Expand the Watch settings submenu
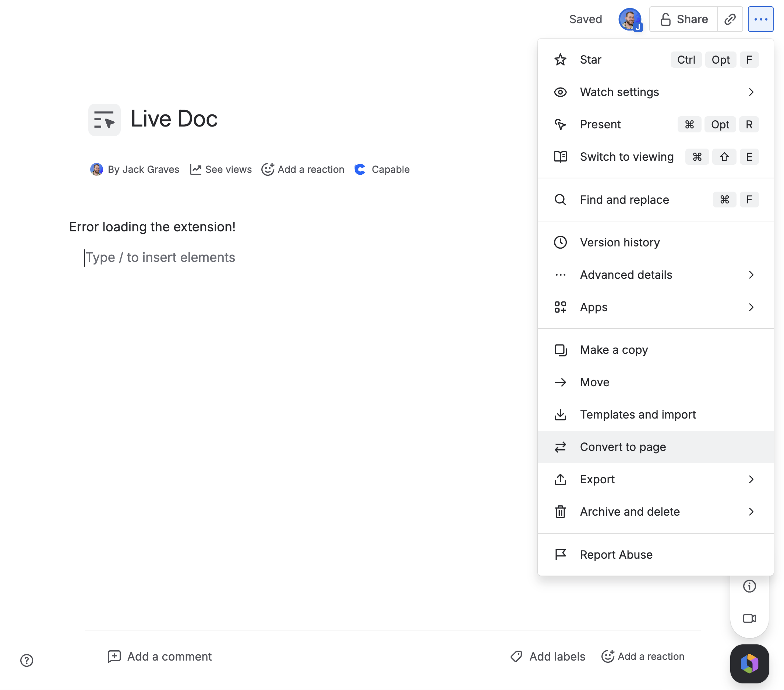This screenshot has height=690, width=784. click(655, 92)
